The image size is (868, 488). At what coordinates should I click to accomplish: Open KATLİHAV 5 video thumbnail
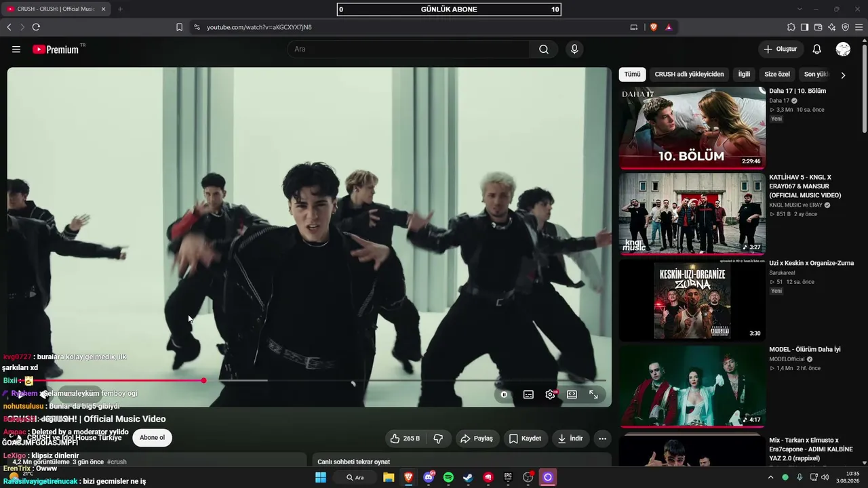692,213
